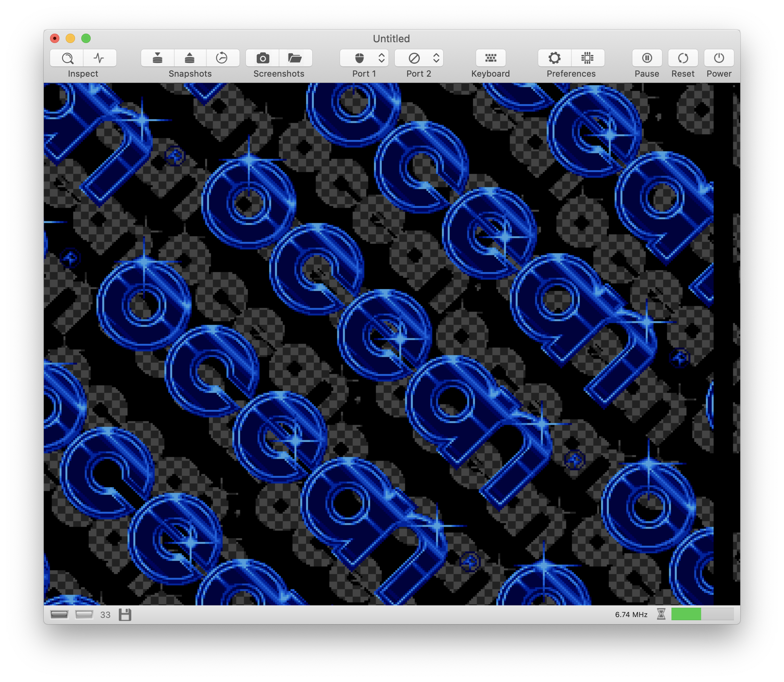
Task: Zoom the Untitled window with green button
Action: 86,38
